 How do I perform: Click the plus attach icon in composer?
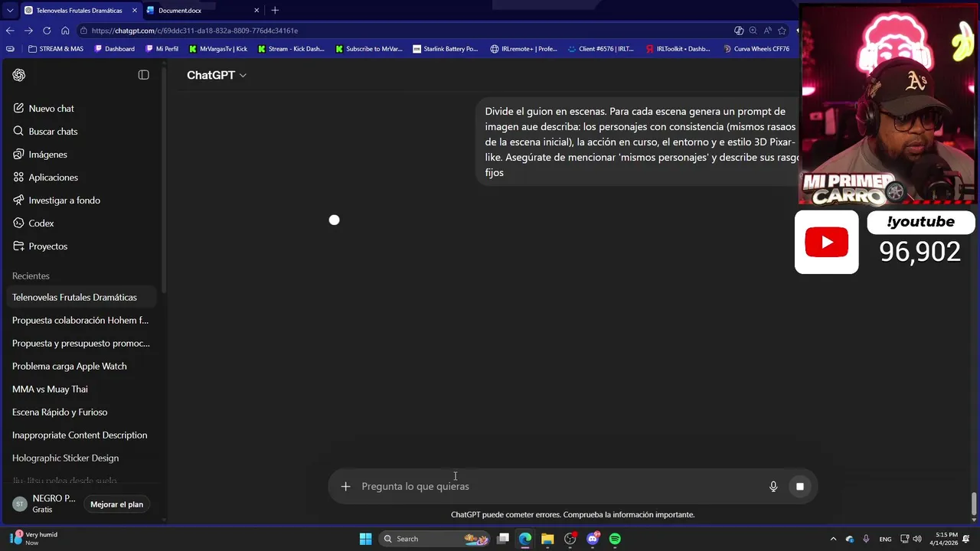345,486
